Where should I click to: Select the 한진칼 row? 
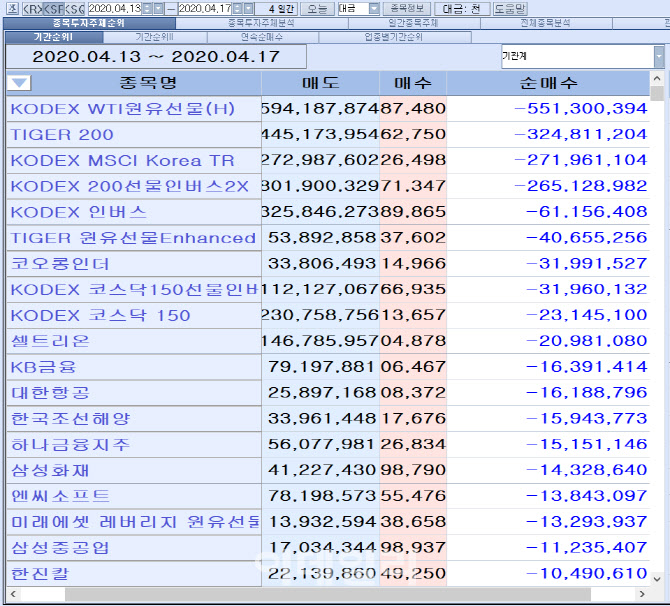328,574
